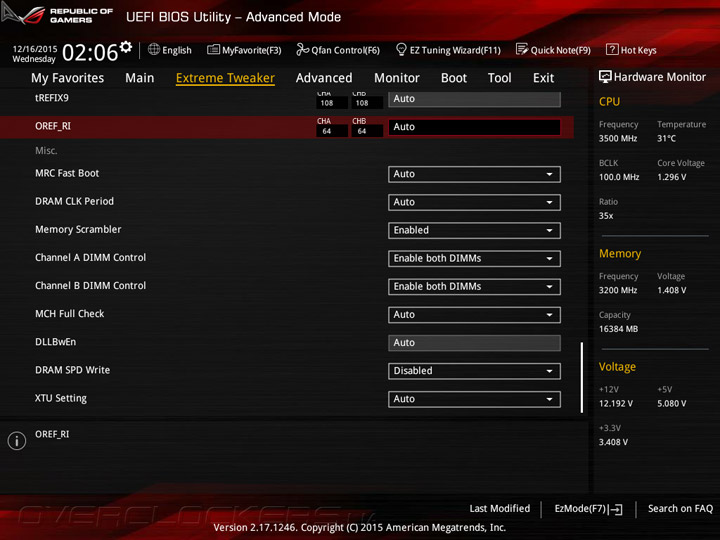Image resolution: width=720 pixels, height=540 pixels.
Task: Expand the Memory Scrambler dropdown
Action: point(474,231)
